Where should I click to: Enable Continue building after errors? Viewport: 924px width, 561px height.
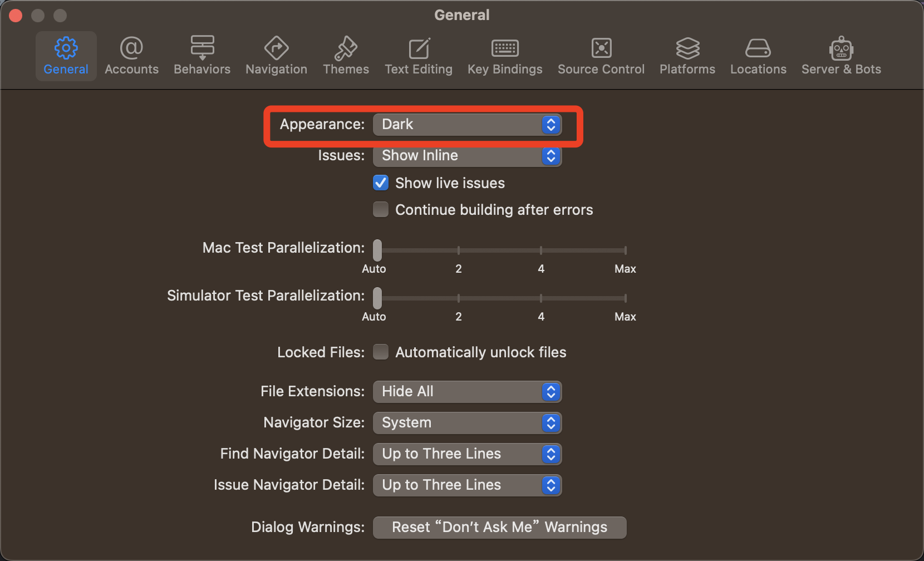[381, 209]
